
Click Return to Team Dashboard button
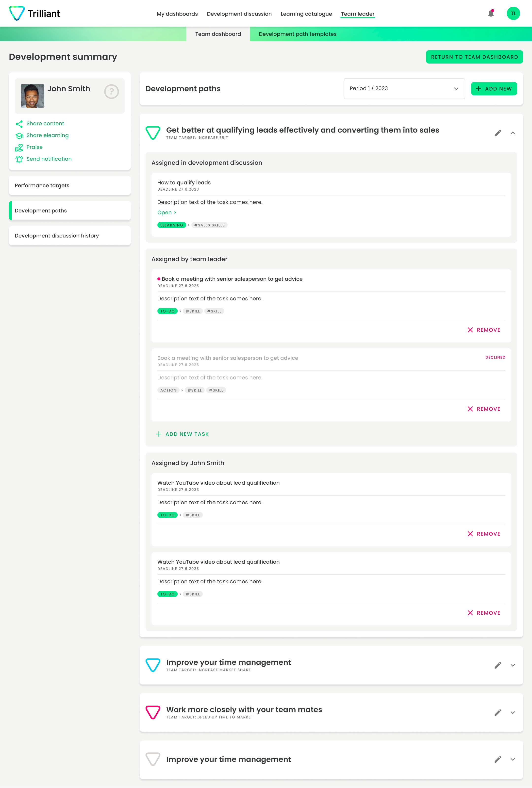pos(474,57)
